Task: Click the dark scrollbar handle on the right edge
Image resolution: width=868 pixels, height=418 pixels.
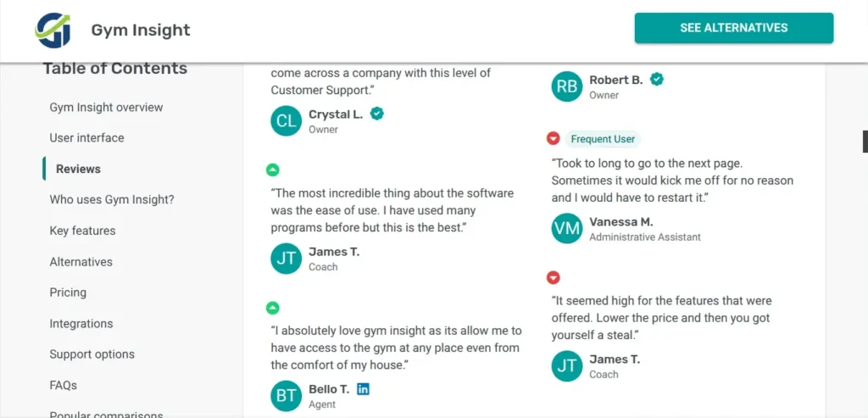Action: pyautogui.click(x=865, y=142)
